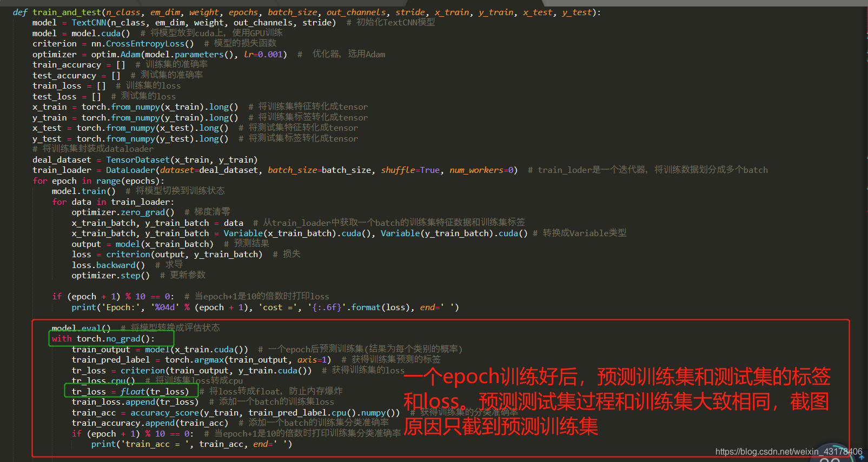Click the 'for data in train_loader:' line
This screenshot has height=462, width=868.
coord(113,202)
